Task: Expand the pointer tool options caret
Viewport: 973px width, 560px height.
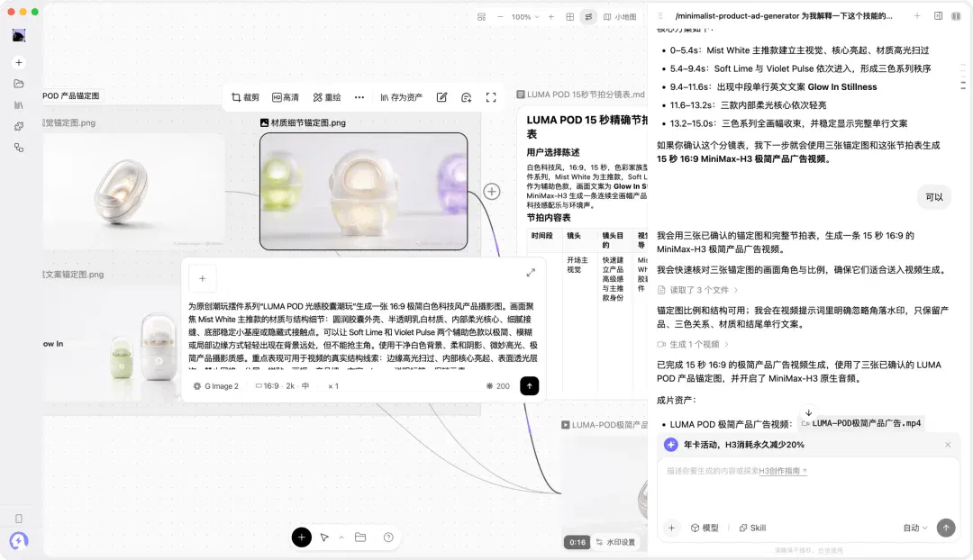Action: (x=341, y=537)
